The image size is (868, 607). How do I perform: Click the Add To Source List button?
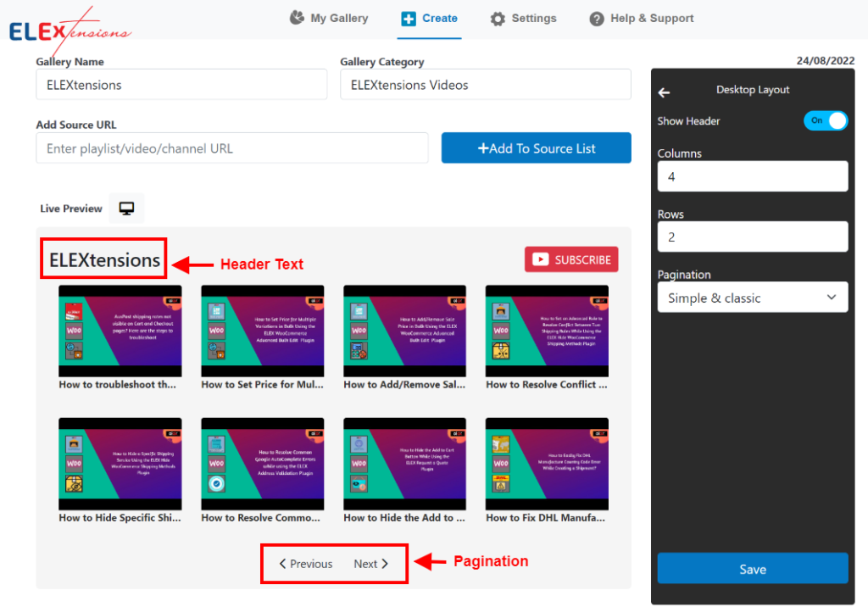click(536, 148)
